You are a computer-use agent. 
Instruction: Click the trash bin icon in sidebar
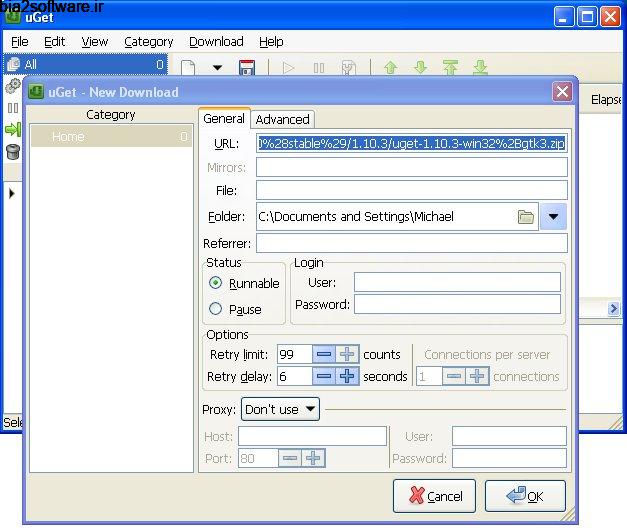13,152
